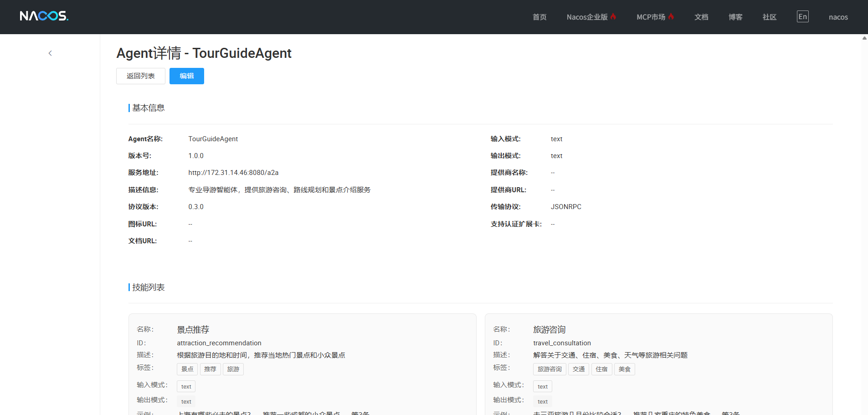The height and width of the screenshot is (415, 868).
Task: Click the 服务地址 label
Action: (143, 173)
